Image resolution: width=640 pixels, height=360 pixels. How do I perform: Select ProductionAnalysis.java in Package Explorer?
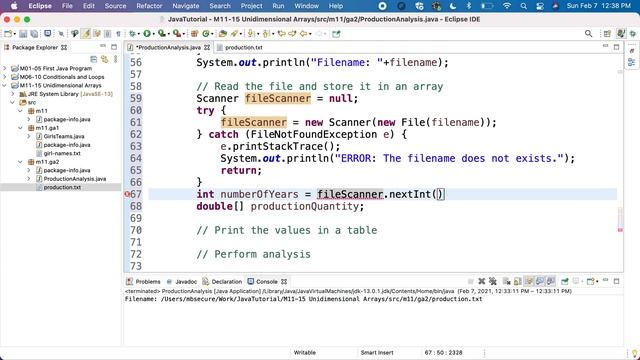click(x=75, y=179)
